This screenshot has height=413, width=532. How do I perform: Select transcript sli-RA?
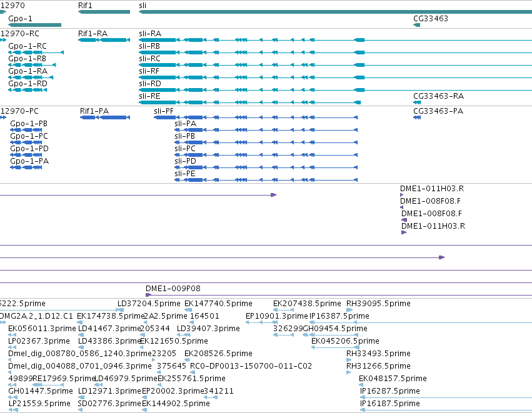(x=150, y=34)
